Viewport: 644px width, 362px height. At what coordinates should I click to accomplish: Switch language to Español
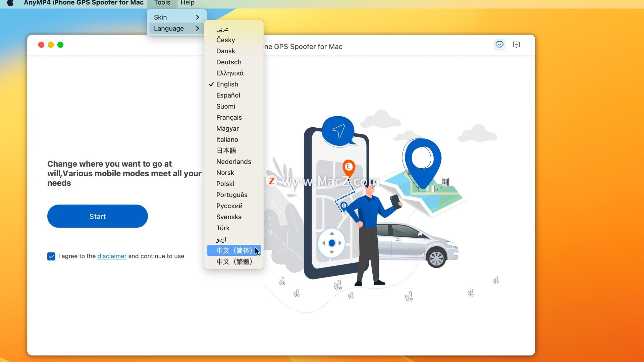[234, 95]
